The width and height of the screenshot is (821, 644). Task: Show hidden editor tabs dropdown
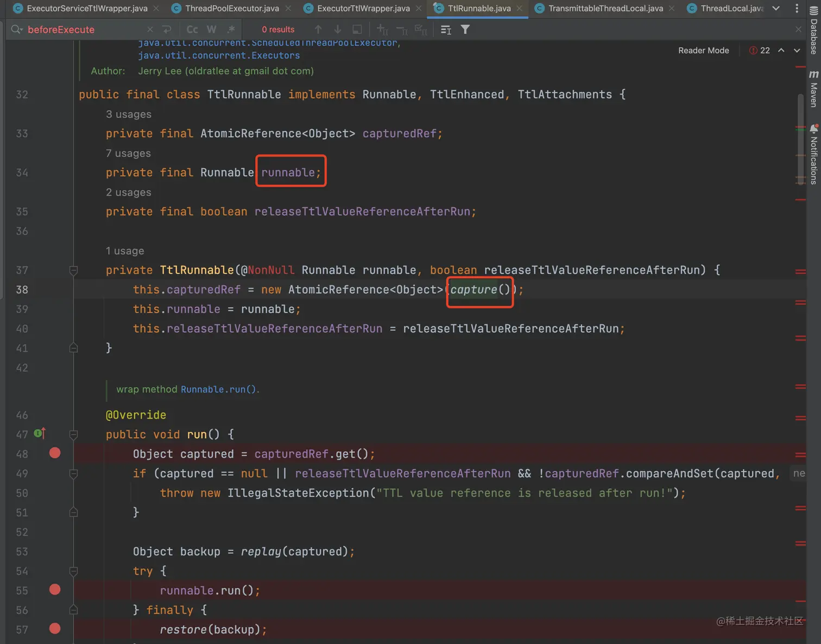click(776, 8)
